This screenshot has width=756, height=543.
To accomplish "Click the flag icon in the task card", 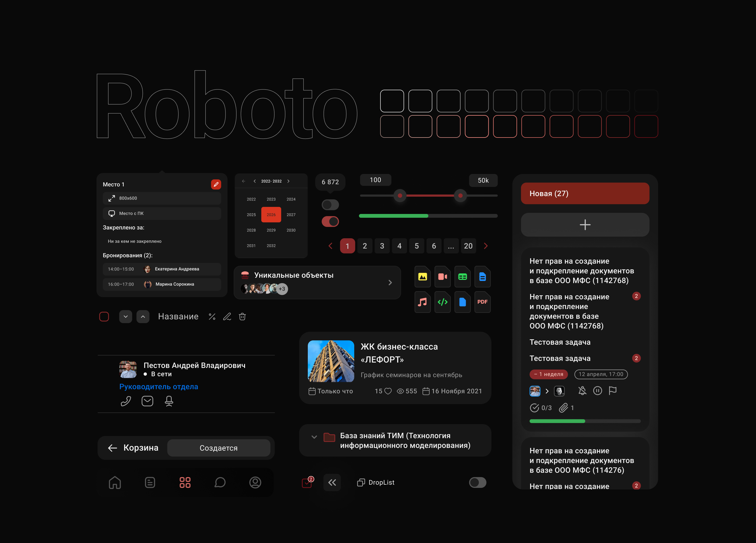I will coord(613,391).
